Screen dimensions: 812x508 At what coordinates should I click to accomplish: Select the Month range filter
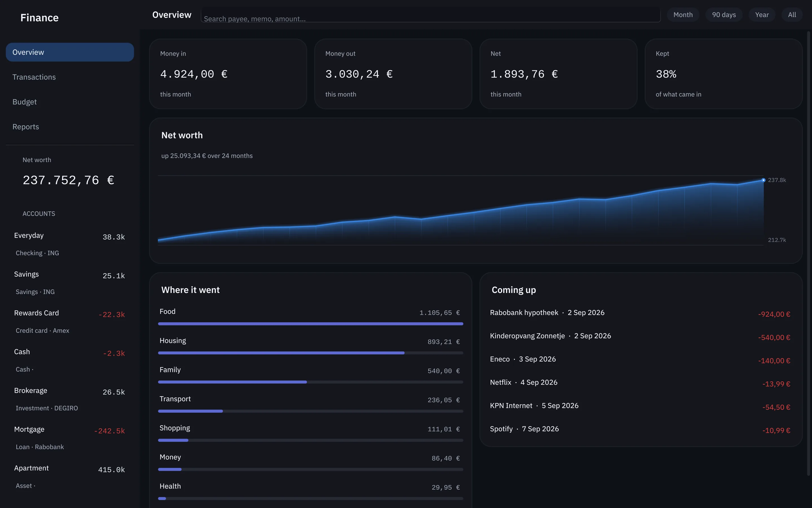(x=683, y=15)
